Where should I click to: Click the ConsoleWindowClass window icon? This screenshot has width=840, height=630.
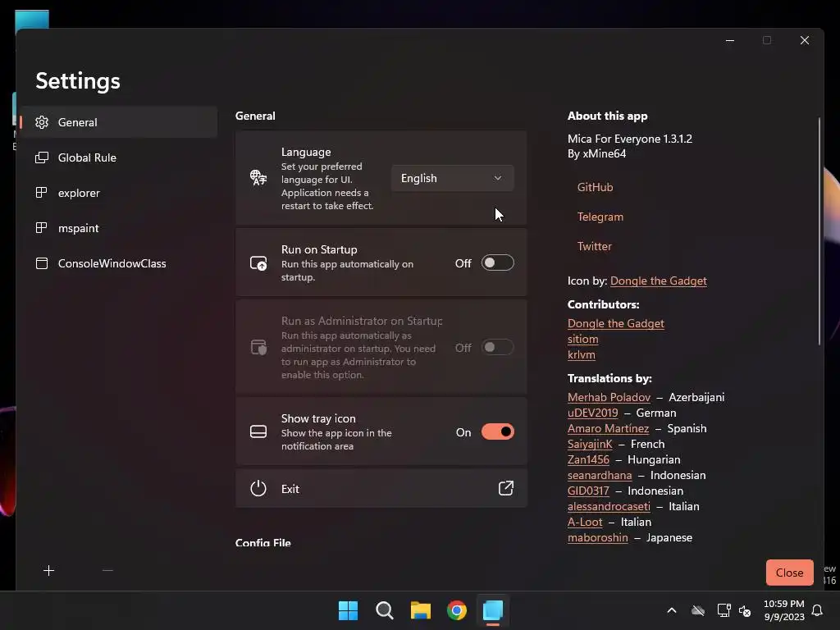(x=42, y=263)
